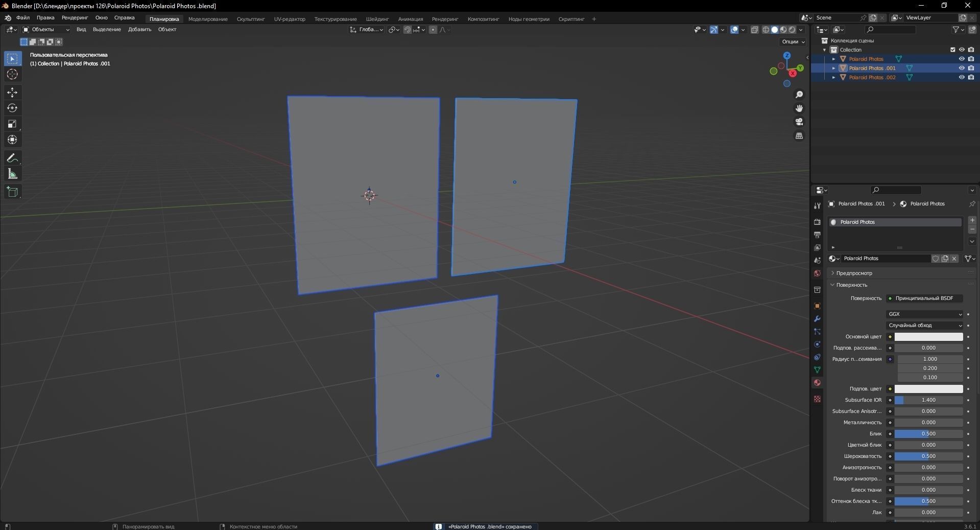Click the «Основной цвет» color swatch
The image size is (980, 530).
tap(928, 337)
